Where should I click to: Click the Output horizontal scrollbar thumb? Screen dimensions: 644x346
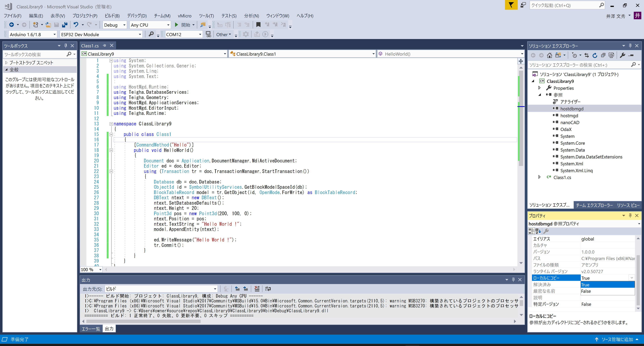143,321
